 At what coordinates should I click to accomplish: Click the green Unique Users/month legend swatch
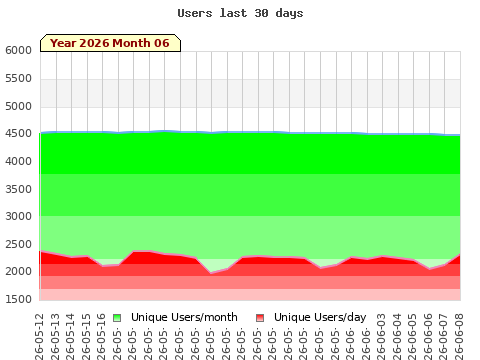[x=117, y=318]
